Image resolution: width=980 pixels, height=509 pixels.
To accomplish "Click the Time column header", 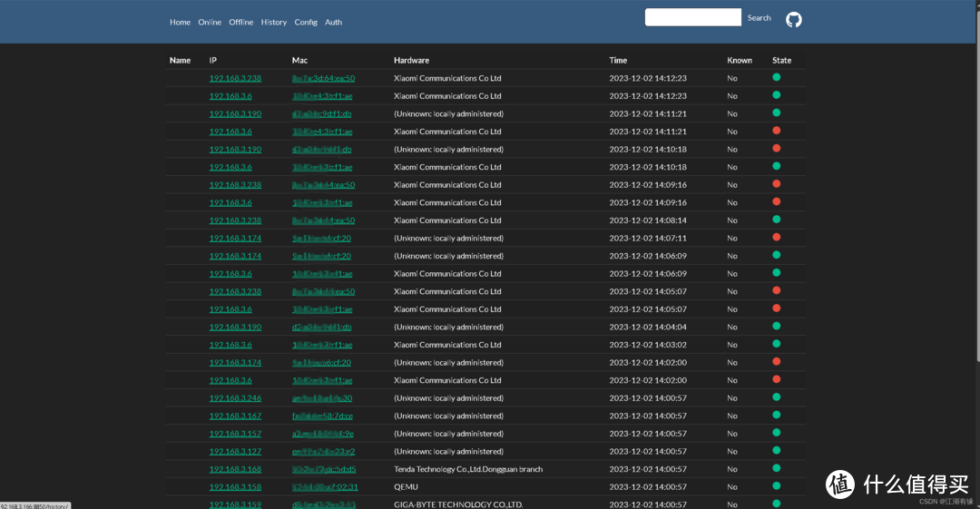I will click(x=618, y=61).
